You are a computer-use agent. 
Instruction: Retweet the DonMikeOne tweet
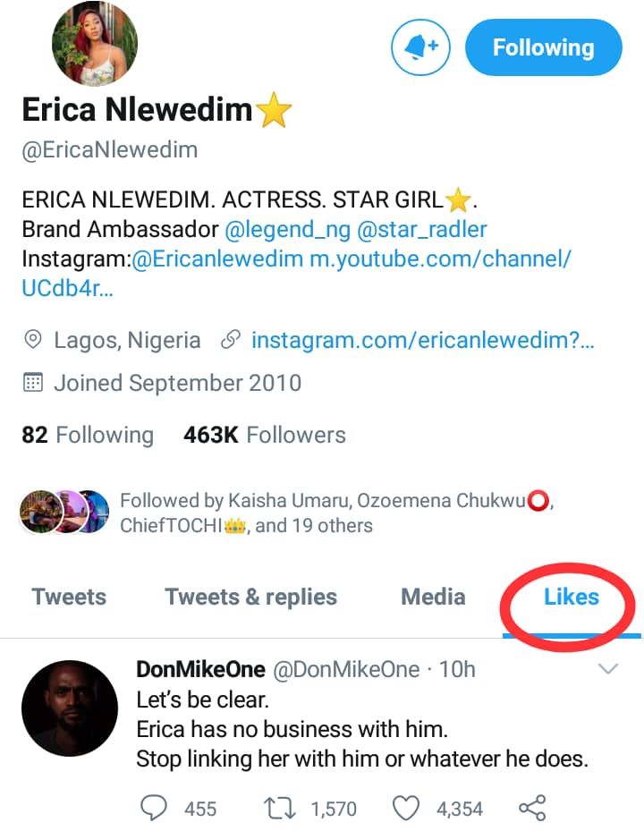click(281, 808)
